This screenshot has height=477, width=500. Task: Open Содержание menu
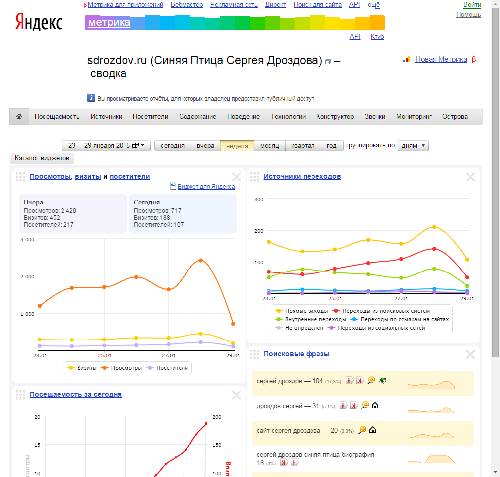pos(198,117)
